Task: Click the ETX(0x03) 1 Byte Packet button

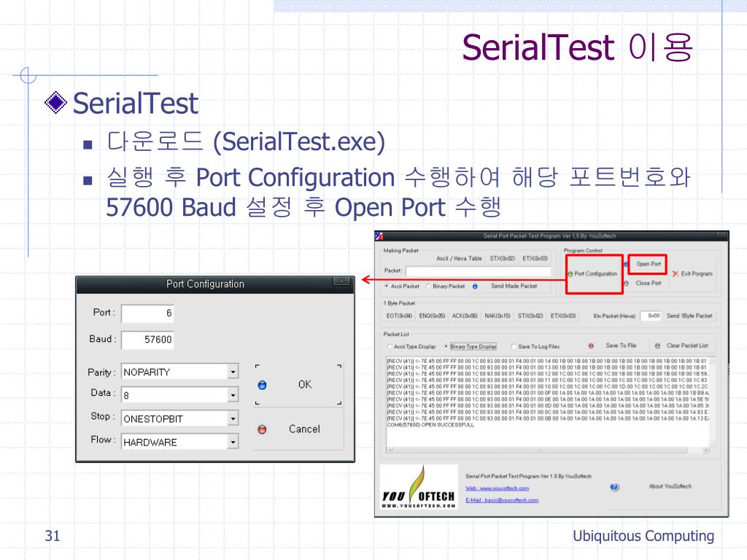Action: 563,316
